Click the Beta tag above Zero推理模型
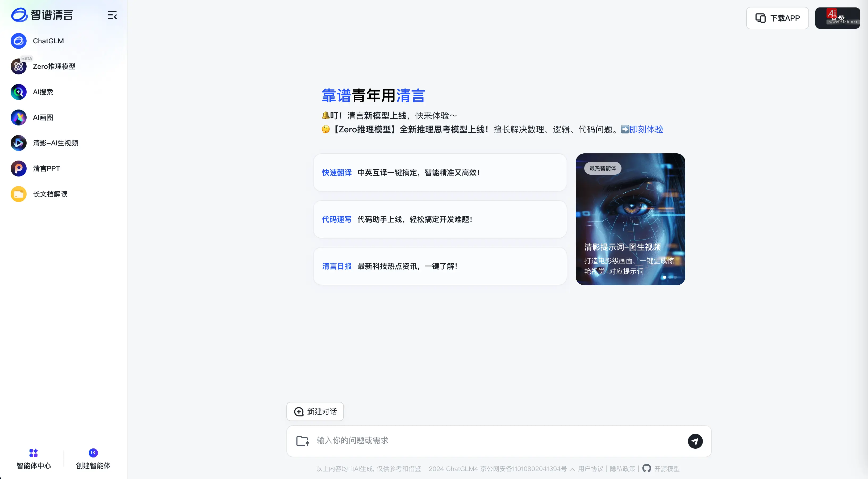This screenshot has height=479, width=868. [26, 58]
